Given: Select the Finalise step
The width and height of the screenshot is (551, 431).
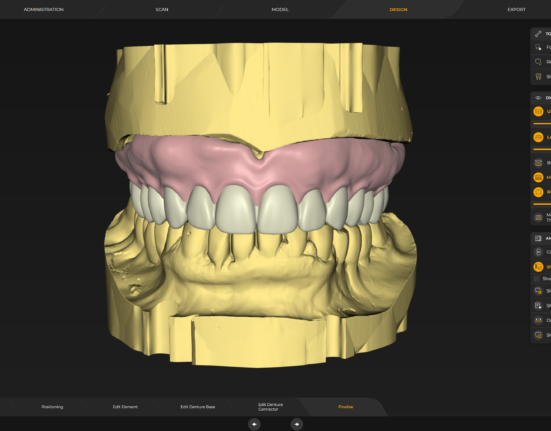Looking at the screenshot, I should [x=345, y=407].
